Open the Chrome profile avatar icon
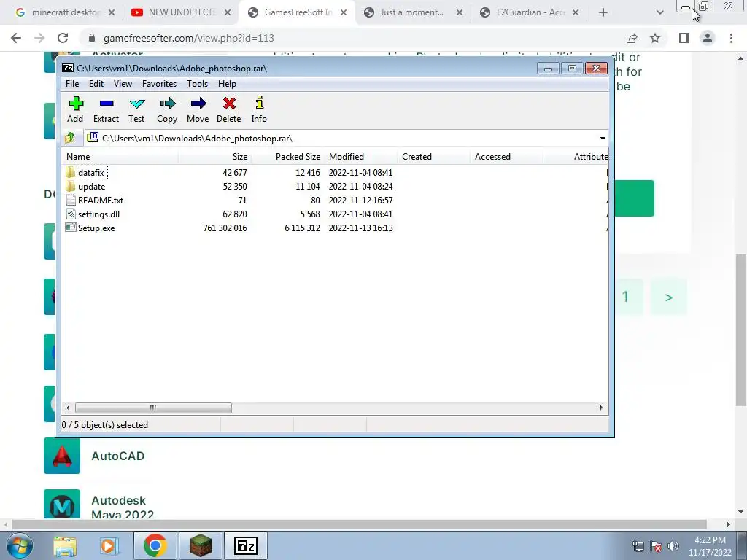Viewport: 747px width, 560px height. point(708,38)
